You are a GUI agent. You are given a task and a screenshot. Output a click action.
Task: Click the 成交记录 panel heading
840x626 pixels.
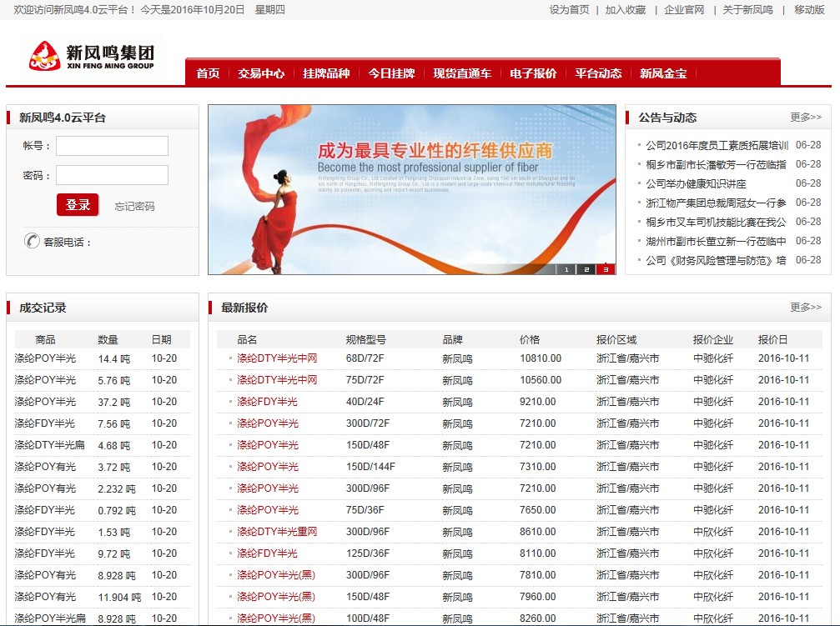43,308
